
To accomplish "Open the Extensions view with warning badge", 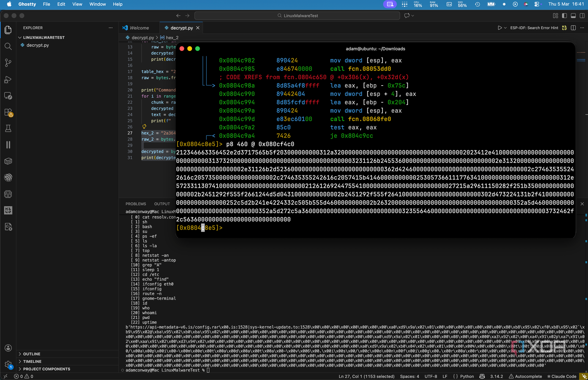I will (8, 112).
